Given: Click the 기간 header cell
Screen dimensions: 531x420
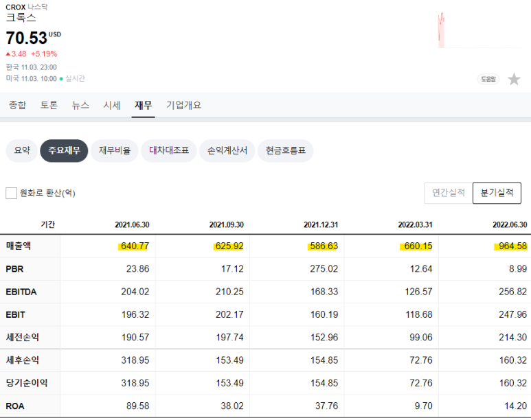Looking at the screenshot, I should pyautogui.click(x=48, y=224).
